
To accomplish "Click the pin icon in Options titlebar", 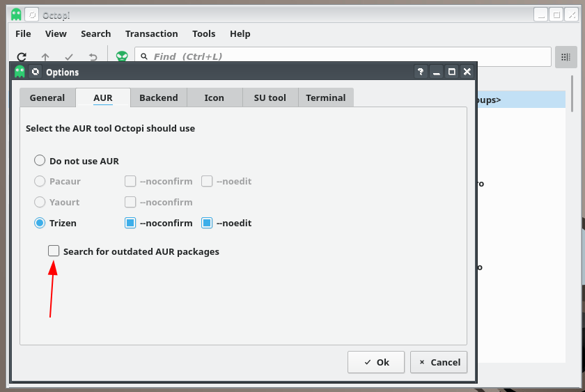I will click(x=36, y=72).
